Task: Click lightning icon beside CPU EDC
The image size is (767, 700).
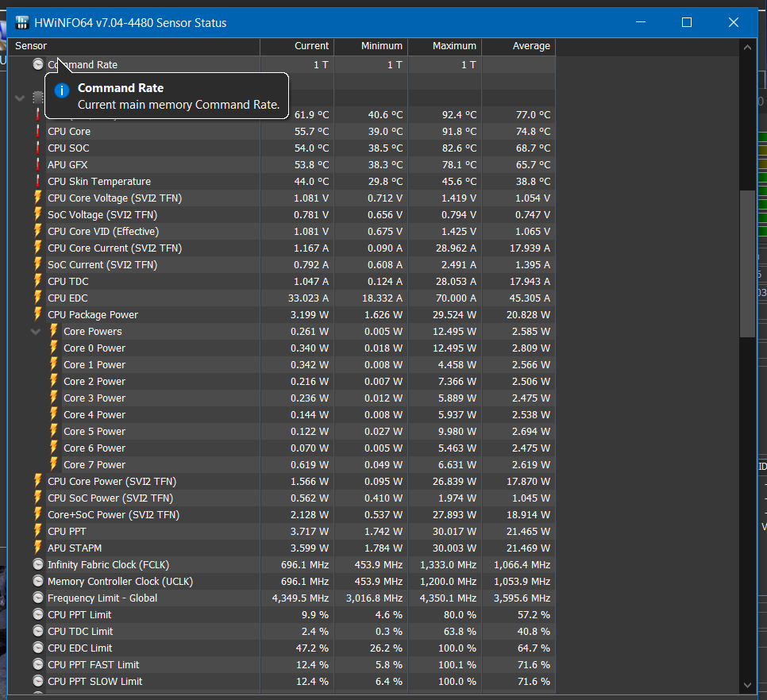Action: [x=37, y=297]
